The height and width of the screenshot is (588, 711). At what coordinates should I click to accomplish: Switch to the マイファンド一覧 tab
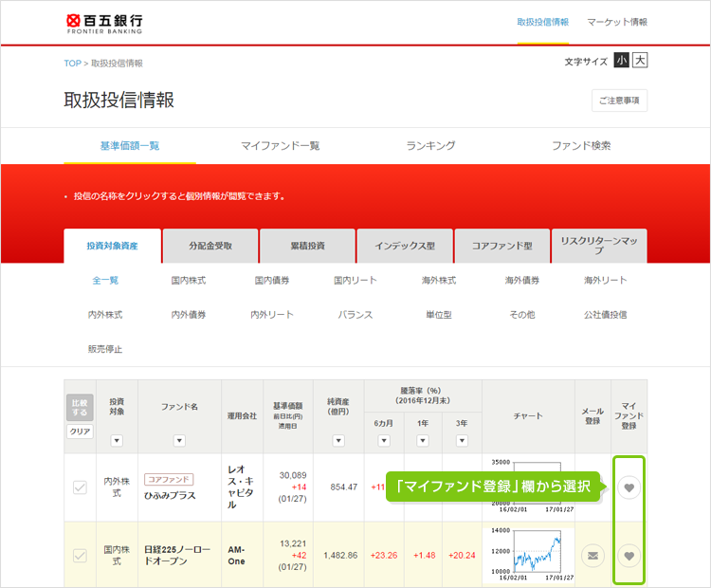tap(281, 146)
